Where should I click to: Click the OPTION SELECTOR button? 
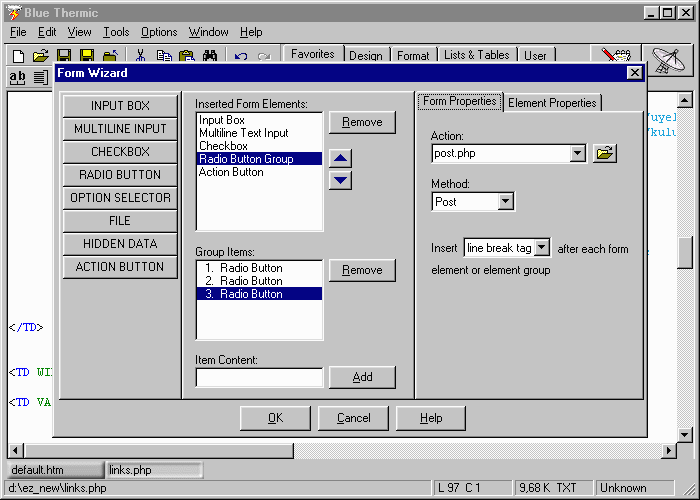pyautogui.click(x=120, y=198)
